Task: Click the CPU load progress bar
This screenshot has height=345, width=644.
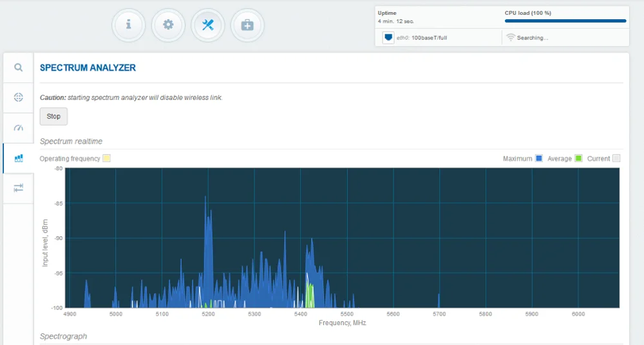Action: click(x=565, y=21)
